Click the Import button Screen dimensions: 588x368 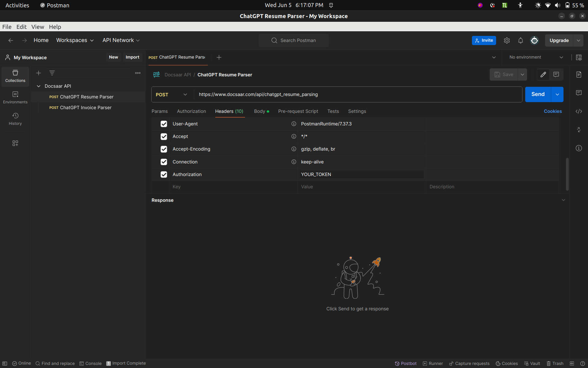click(132, 57)
